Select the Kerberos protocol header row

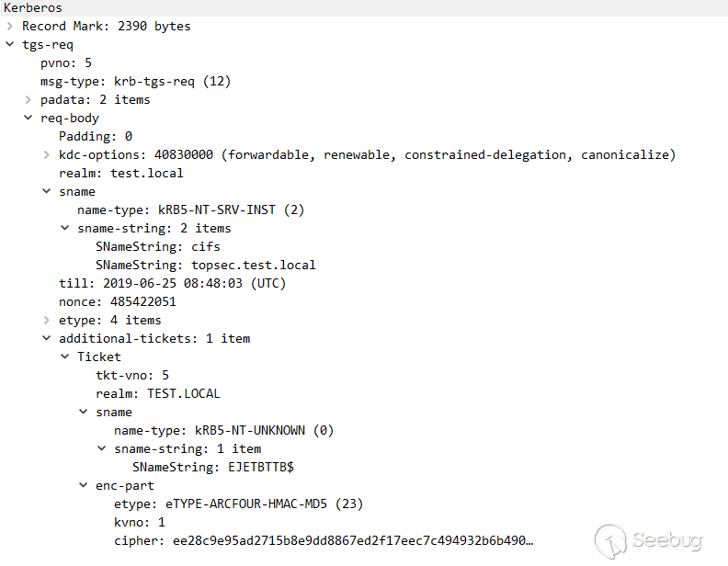[33, 7]
